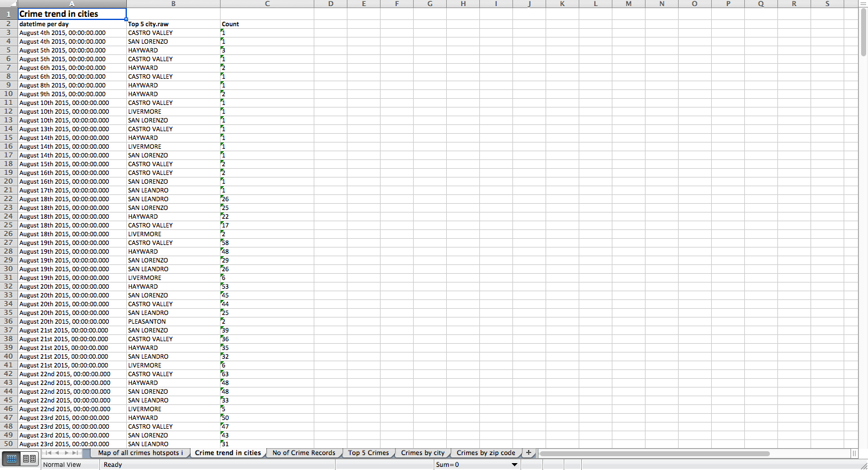Select column B header
This screenshot has height=470, width=868.
tap(173, 4)
